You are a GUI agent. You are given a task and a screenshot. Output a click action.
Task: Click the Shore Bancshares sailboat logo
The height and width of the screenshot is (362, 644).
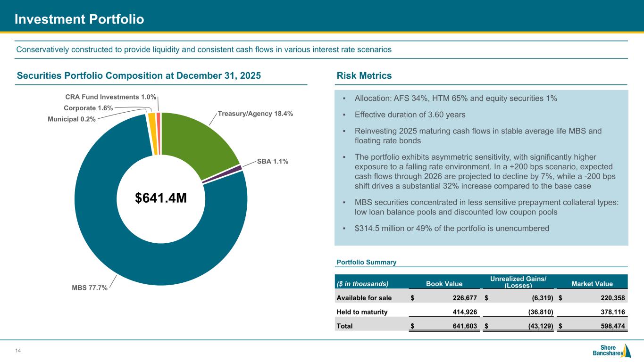611,351
